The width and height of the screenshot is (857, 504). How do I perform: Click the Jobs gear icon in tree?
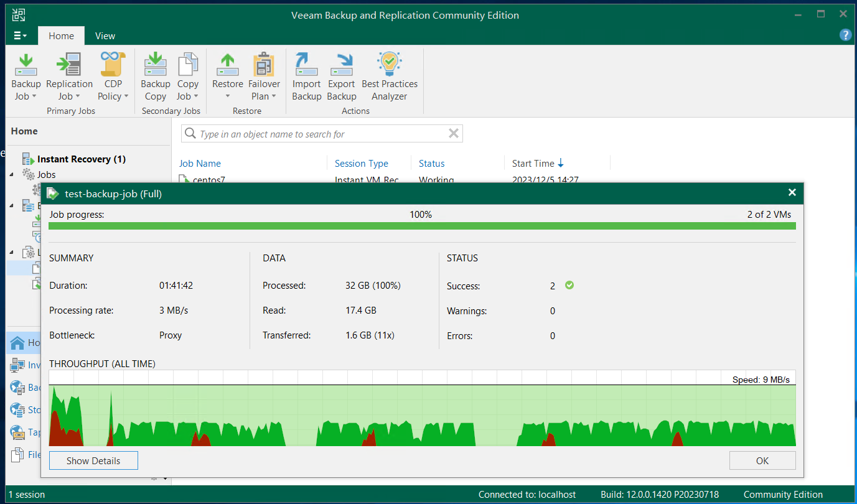tap(29, 175)
